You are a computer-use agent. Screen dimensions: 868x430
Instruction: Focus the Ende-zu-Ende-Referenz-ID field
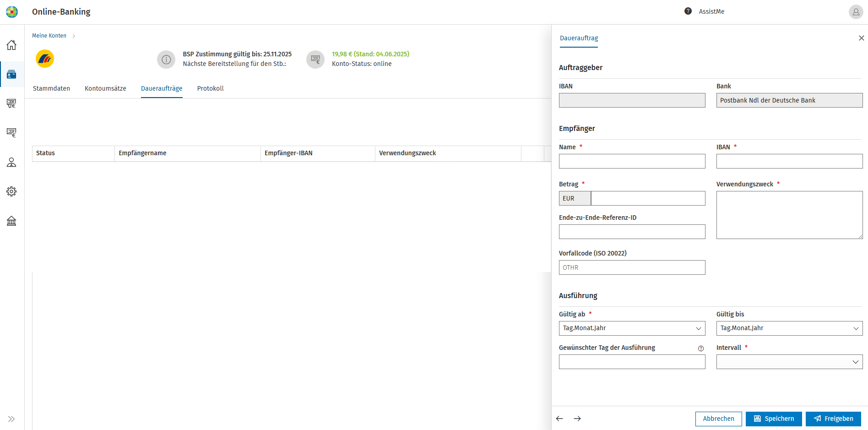click(632, 232)
